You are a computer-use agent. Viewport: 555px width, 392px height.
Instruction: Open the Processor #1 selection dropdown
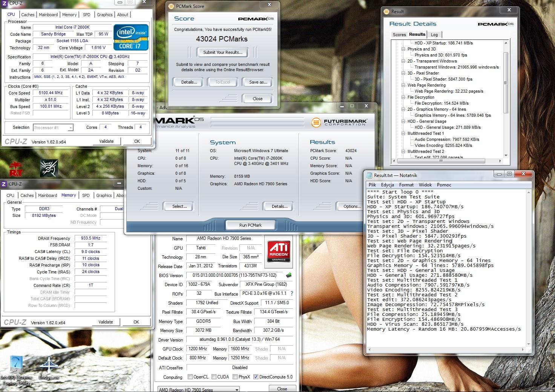(53, 128)
